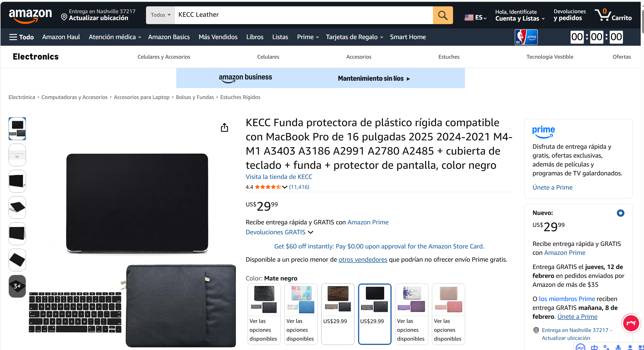Click the share icon above product image
The width and height of the screenshot is (644, 350).
[224, 127]
